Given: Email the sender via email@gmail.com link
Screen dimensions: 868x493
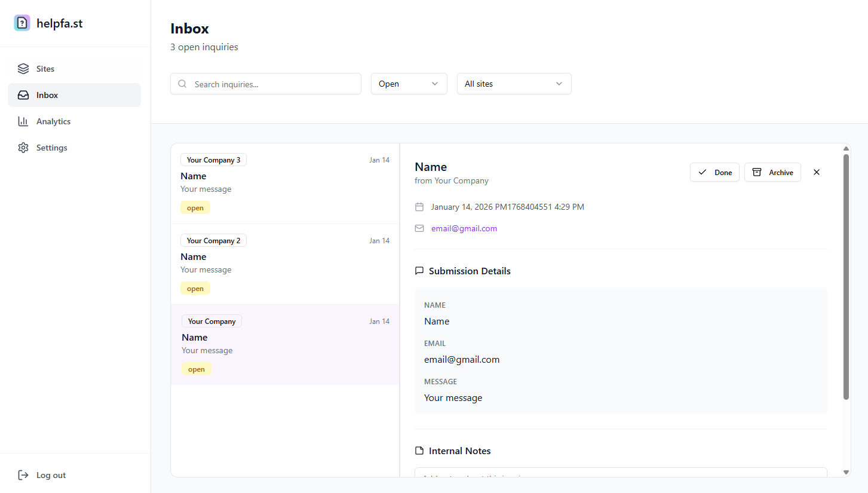Looking at the screenshot, I should coord(464,228).
